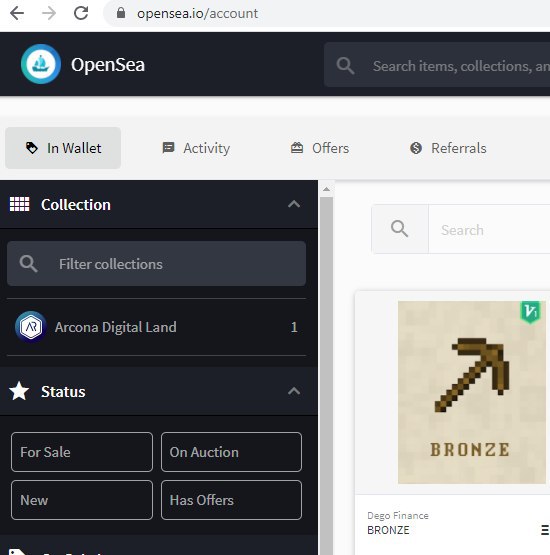Click the Status star icon
The height and width of the screenshot is (555, 550).
coord(19,391)
